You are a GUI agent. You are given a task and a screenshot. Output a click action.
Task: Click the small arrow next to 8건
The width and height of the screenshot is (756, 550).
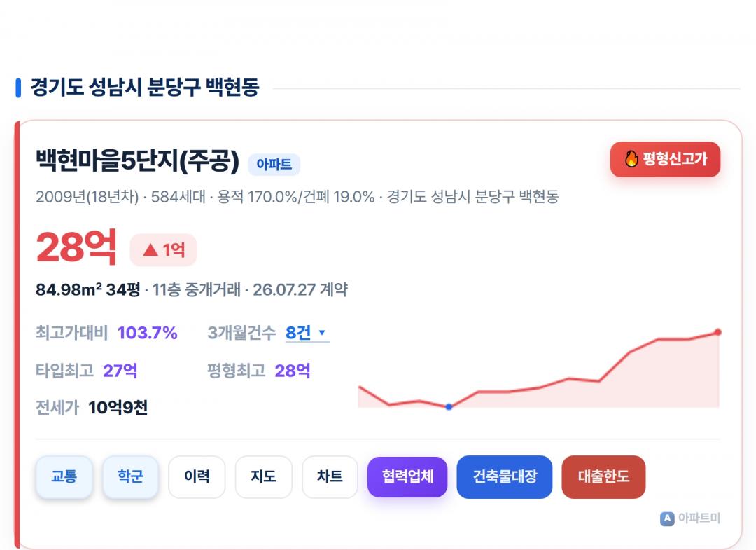(x=322, y=332)
